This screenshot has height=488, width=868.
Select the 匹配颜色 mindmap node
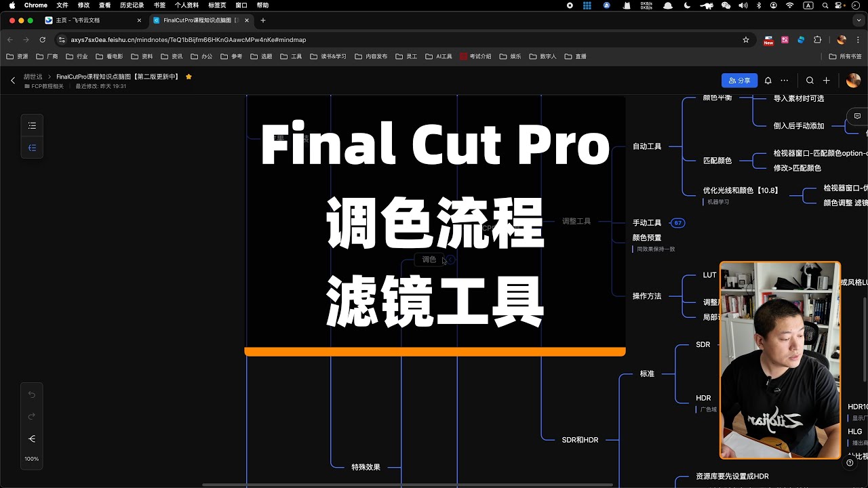717,161
